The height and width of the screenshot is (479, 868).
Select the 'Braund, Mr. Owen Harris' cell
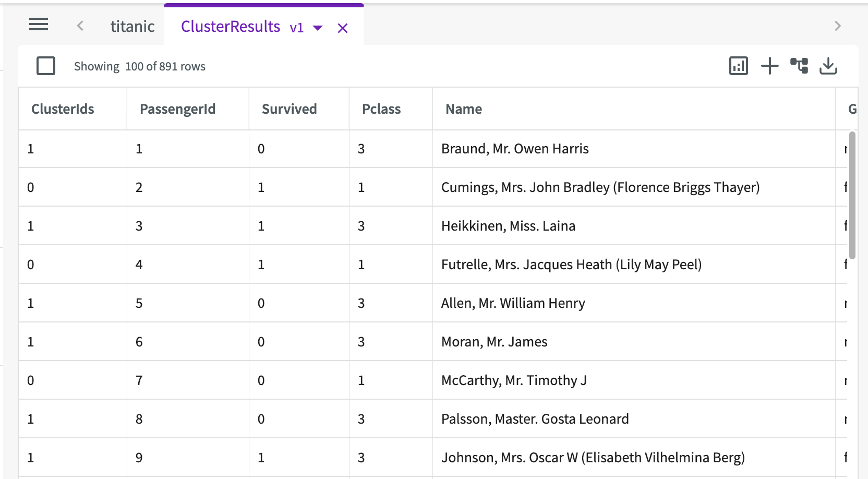(x=634, y=149)
